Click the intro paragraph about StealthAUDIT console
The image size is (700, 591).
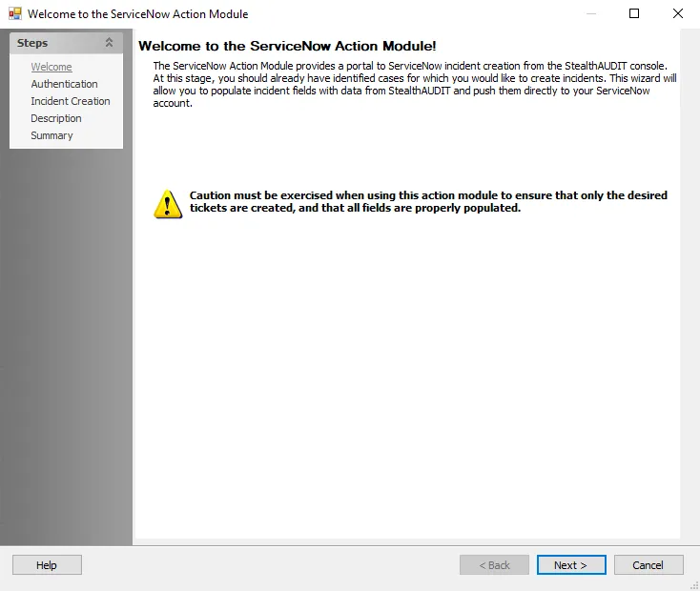pos(415,85)
